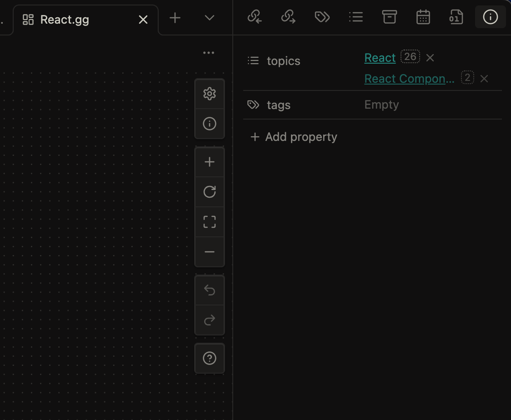The image size is (511, 420).
Task: Open canvas help
Action: [209, 358]
